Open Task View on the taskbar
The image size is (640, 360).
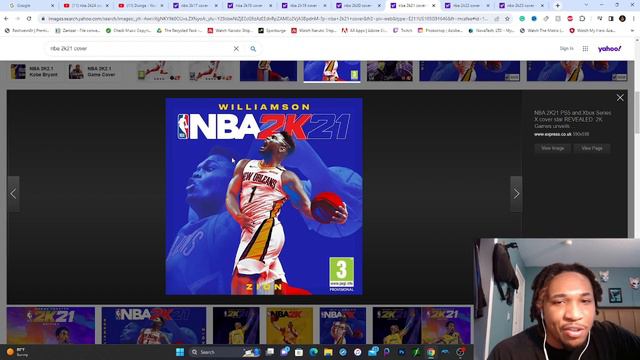tap(270, 352)
